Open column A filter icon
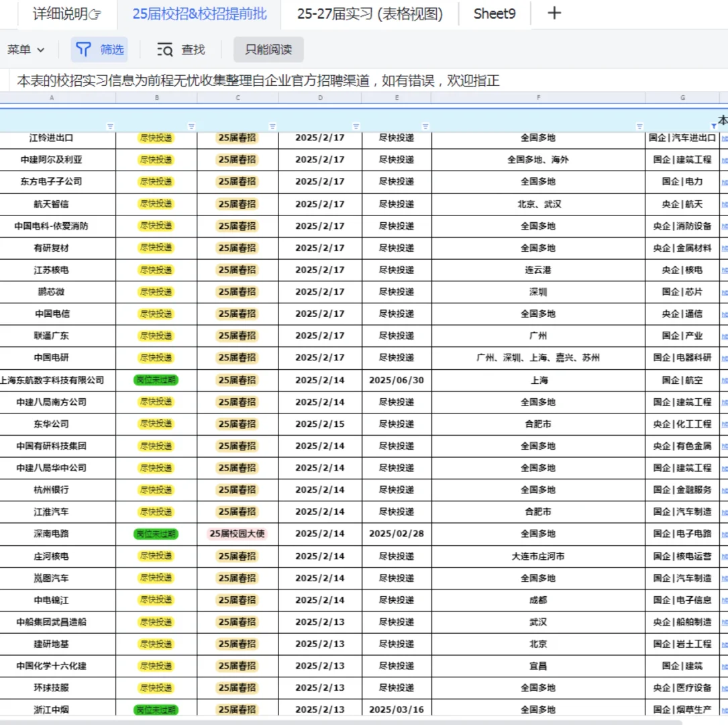The width and height of the screenshot is (728, 725). [110, 126]
